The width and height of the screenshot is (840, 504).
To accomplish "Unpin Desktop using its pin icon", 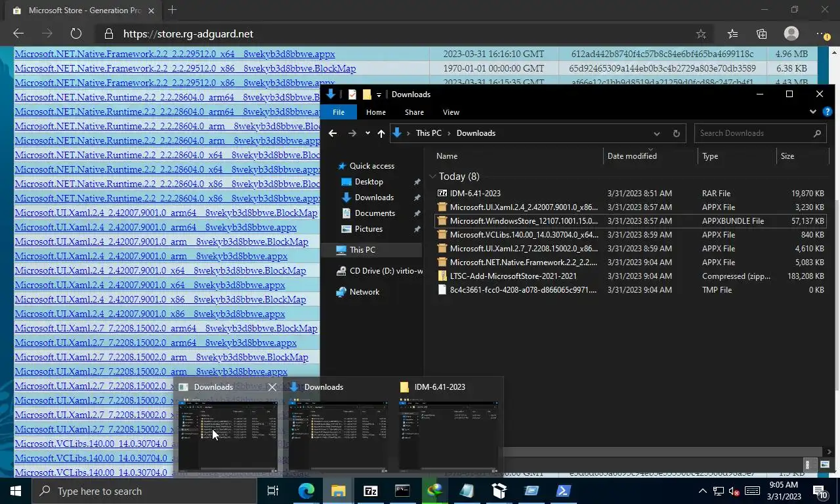I will (417, 182).
